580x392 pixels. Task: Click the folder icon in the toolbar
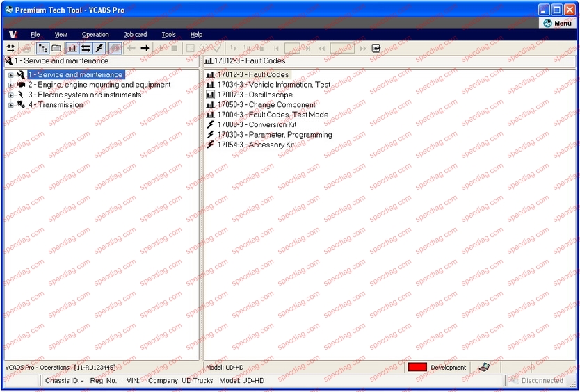(56, 48)
